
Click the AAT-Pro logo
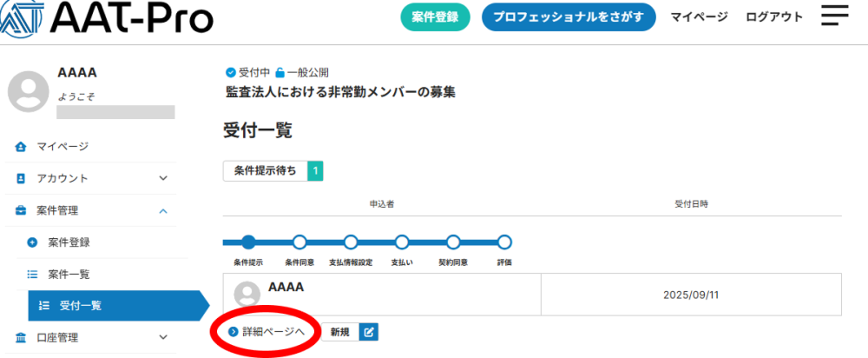pyautogui.click(x=107, y=18)
